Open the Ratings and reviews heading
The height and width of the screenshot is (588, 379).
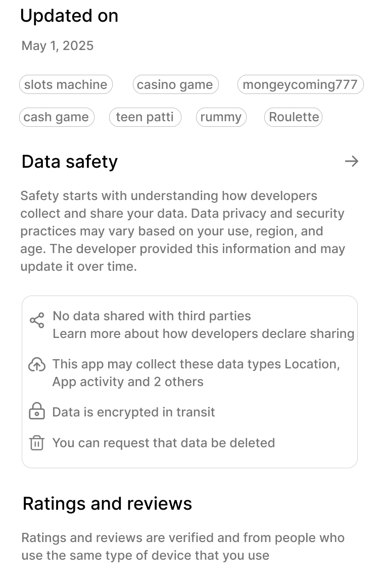point(107,504)
